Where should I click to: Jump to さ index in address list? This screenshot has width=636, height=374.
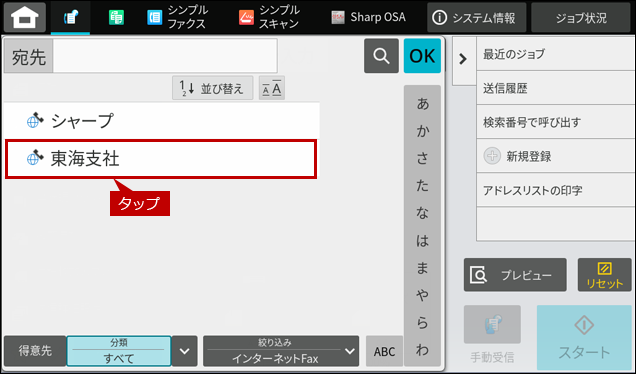[x=422, y=158]
